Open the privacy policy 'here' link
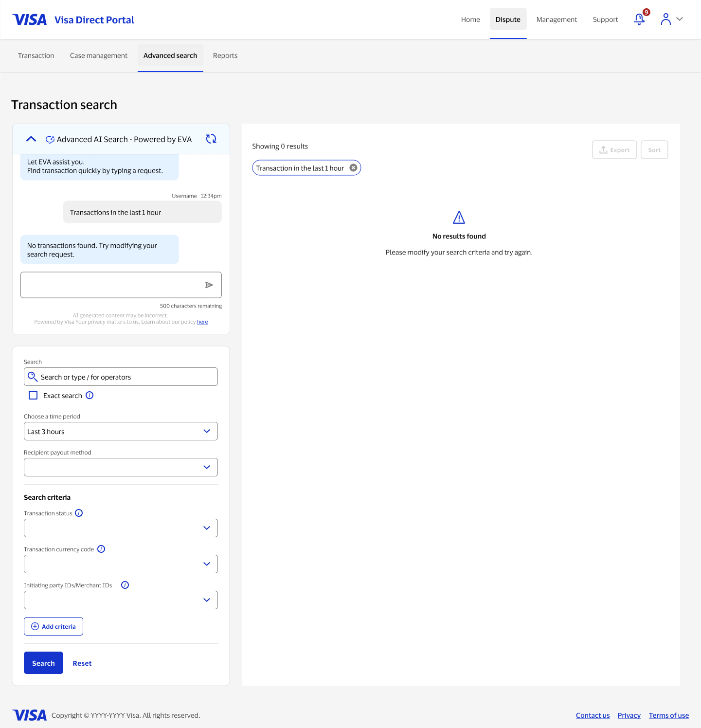 [202, 321]
